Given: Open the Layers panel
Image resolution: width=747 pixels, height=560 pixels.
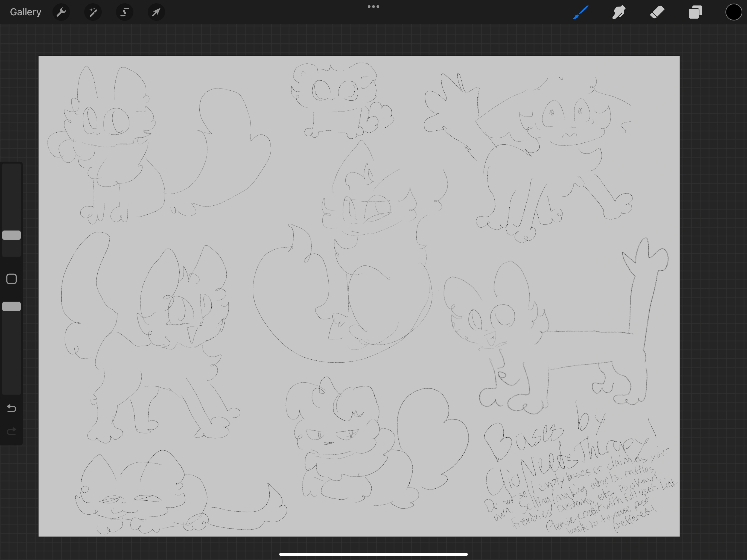Looking at the screenshot, I should [695, 12].
